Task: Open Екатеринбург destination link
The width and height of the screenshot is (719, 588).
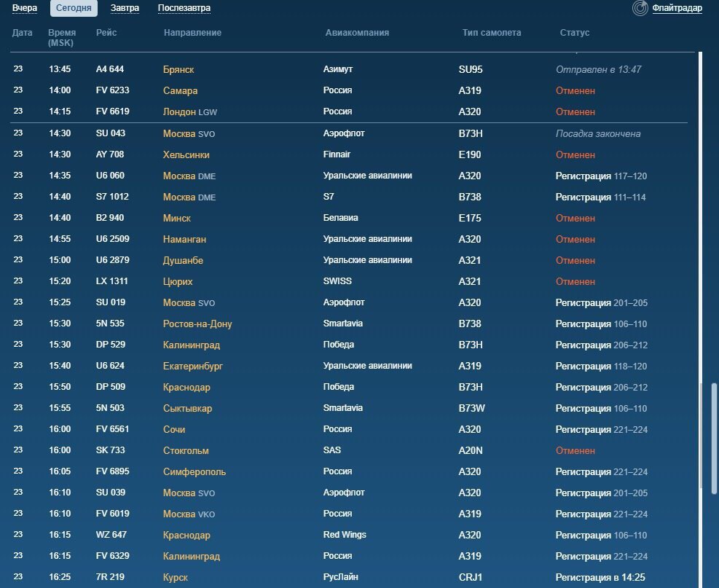Action: (x=192, y=366)
